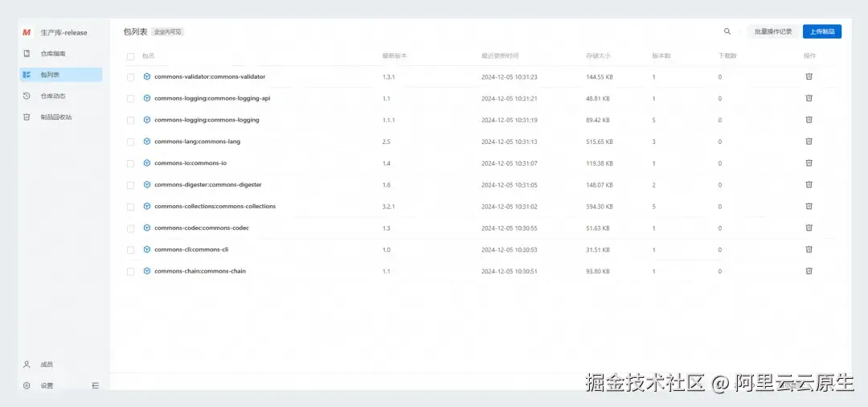Open commons-chain:commons-chain package link
868x407 pixels.
[200, 271]
